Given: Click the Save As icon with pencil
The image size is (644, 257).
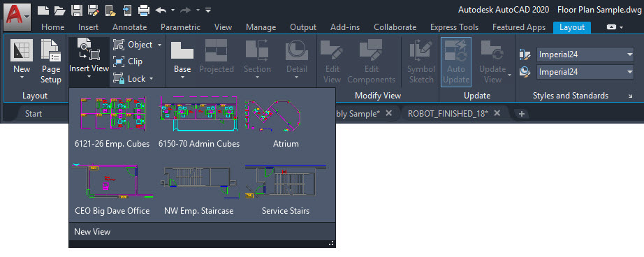Looking at the screenshot, I should pos(93,10).
